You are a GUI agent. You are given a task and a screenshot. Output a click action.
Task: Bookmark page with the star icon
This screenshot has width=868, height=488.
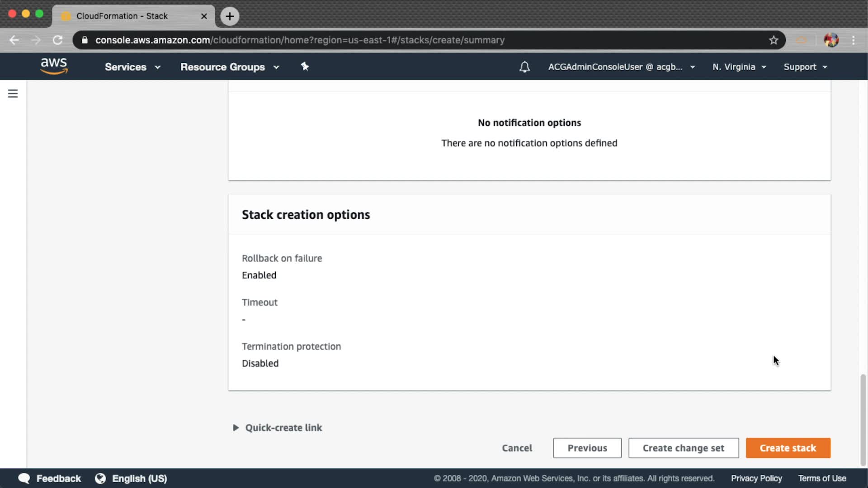774,40
